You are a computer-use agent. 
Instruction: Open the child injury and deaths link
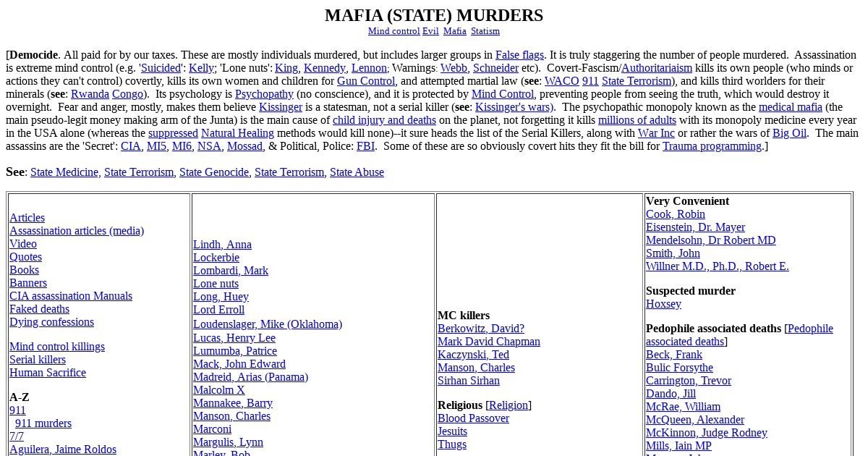click(384, 120)
